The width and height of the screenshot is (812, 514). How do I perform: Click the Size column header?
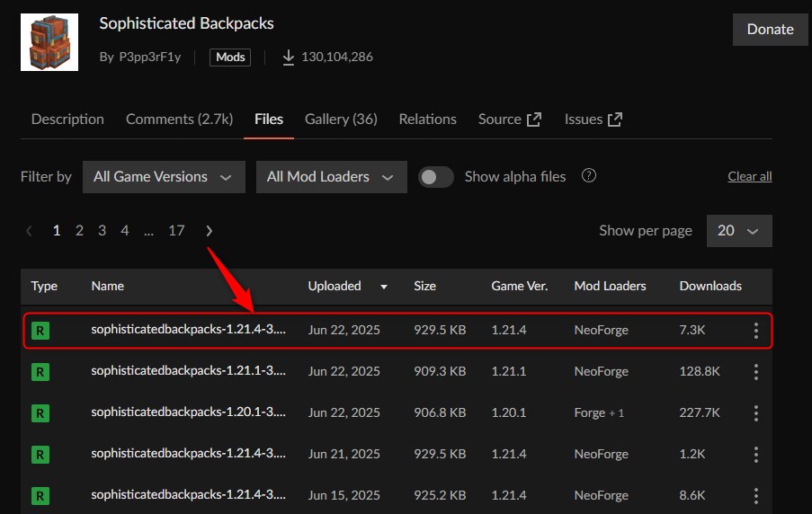(x=424, y=287)
